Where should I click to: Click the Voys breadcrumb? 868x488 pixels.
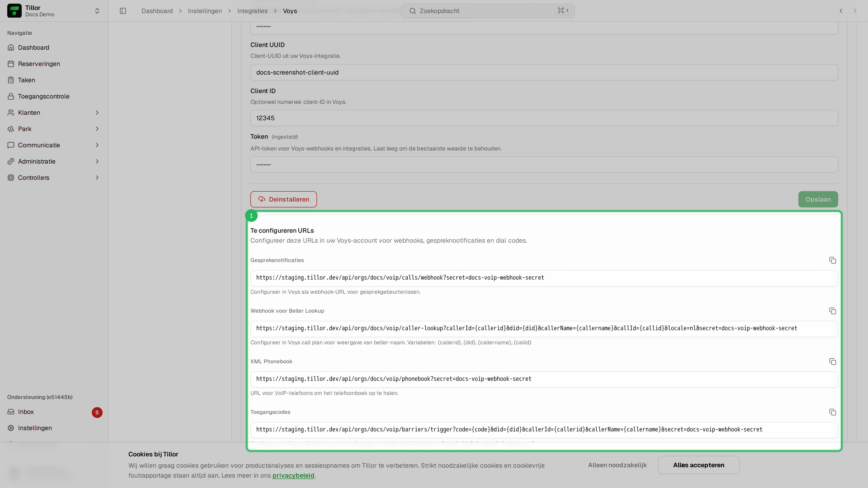pyautogui.click(x=290, y=11)
